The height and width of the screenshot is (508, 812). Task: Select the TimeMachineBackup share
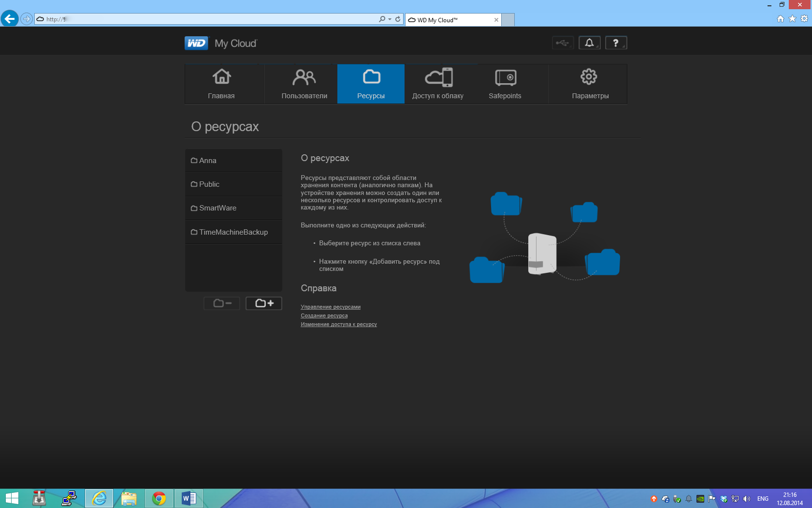(x=233, y=232)
